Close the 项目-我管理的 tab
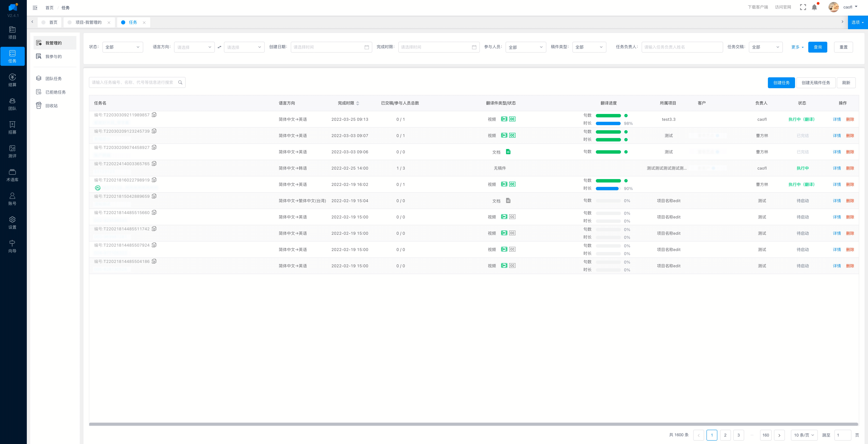Viewport: 868px width, 444px height. [109, 23]
